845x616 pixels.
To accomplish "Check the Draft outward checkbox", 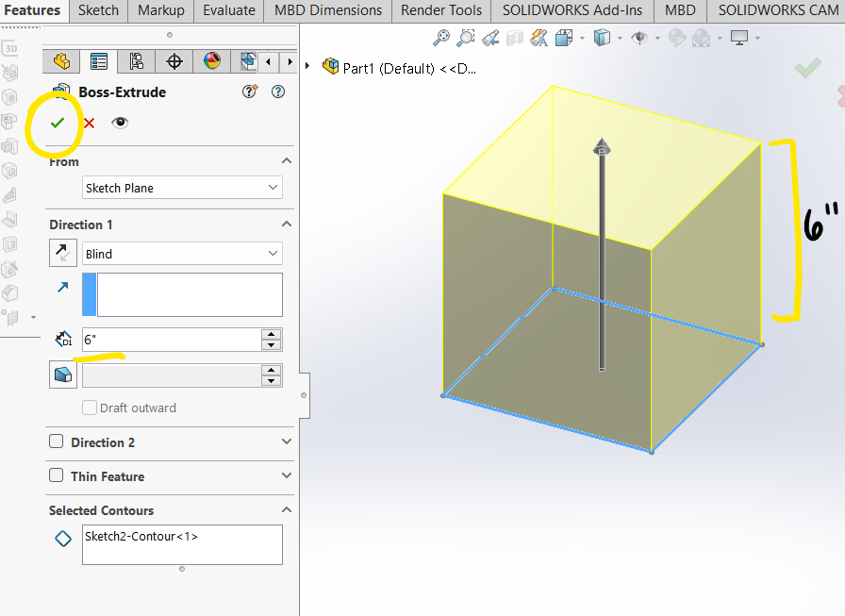I will pos(90,408).
